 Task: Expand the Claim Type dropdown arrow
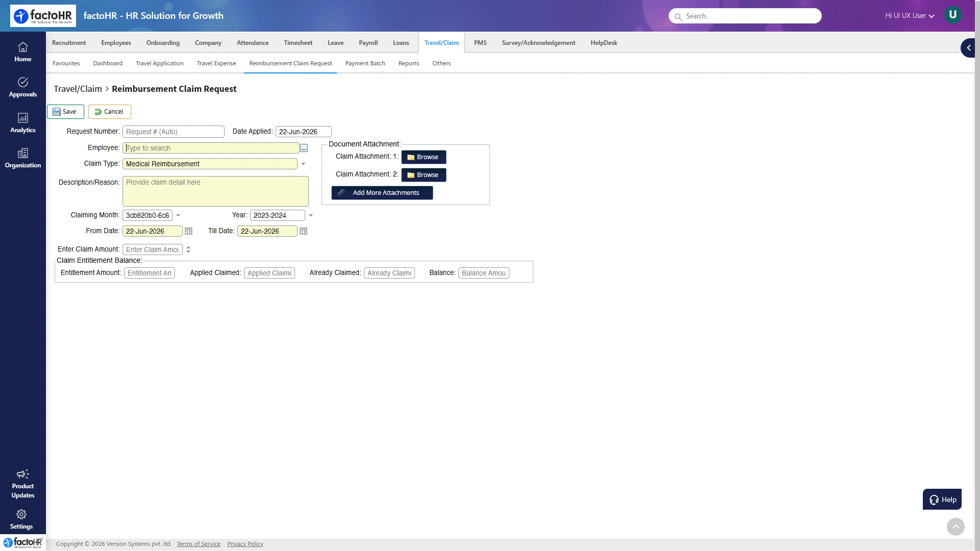tap(303, 164)
